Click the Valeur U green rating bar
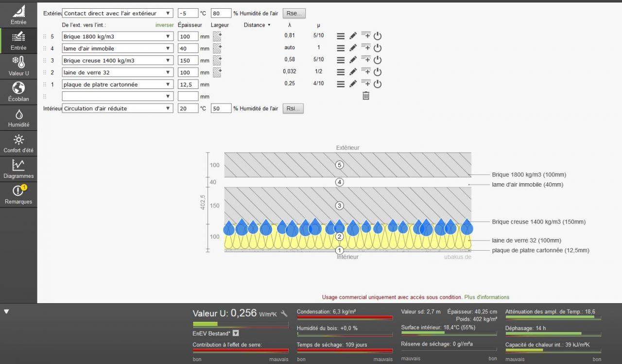Viewport: 622px width, 364px height. (241, 324)
